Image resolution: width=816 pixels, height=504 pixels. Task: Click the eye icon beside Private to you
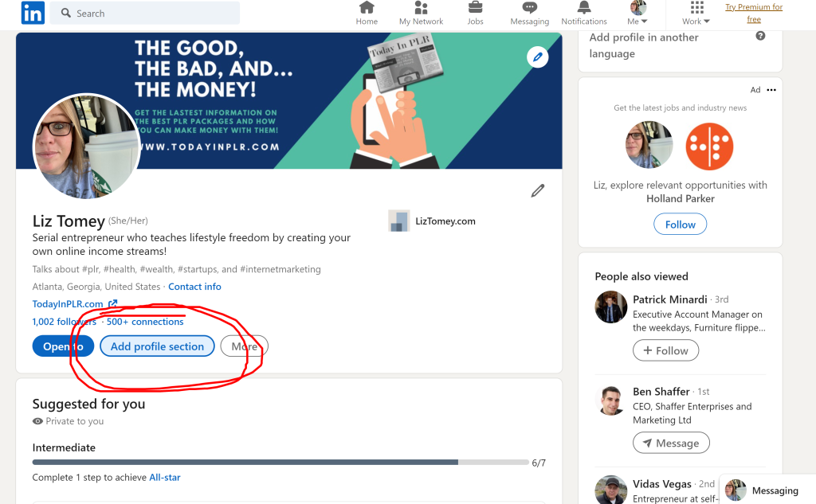(37, 421)
